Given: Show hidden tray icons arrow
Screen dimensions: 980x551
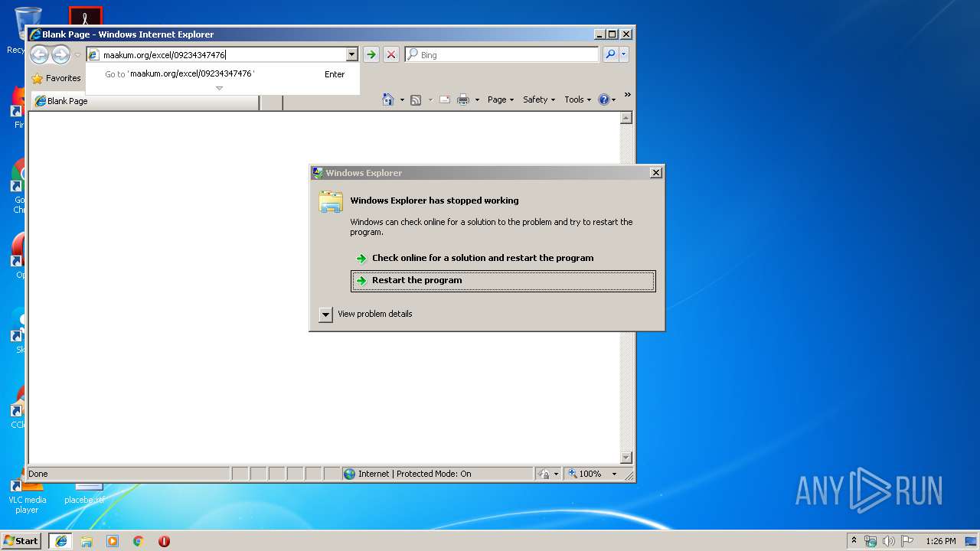Looking at the screenshot, I should 854,541.
